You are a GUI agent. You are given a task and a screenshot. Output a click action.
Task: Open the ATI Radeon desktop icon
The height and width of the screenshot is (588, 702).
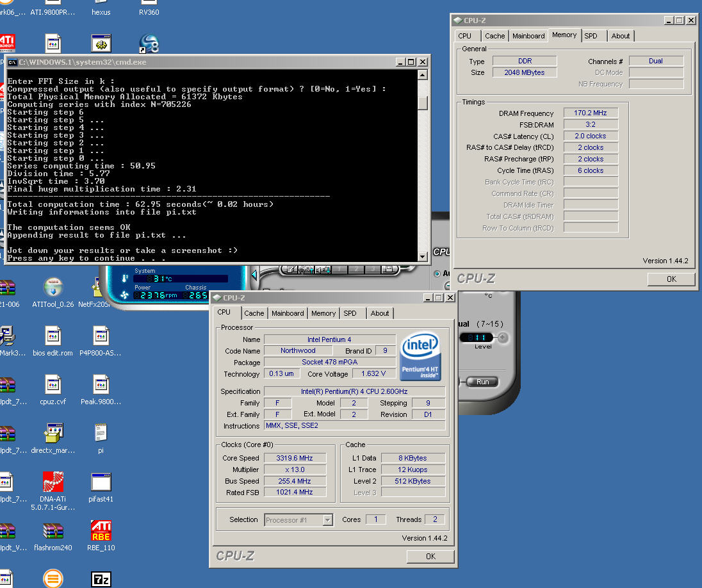7,44
